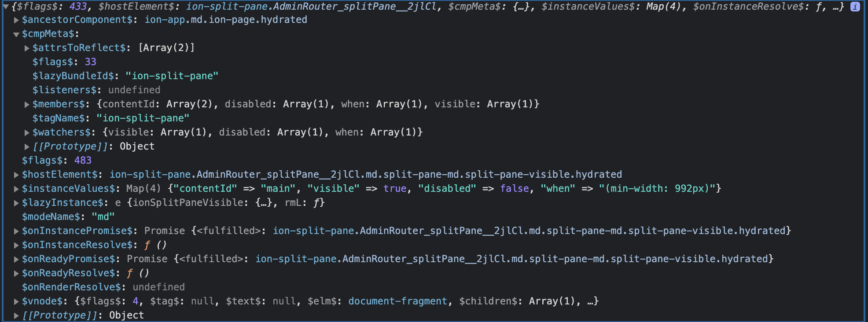The width and height of the screenshot is (868, 322).
Task: Expand the bottom-level [[Prototype]] Object
Action: click(16, 315)
